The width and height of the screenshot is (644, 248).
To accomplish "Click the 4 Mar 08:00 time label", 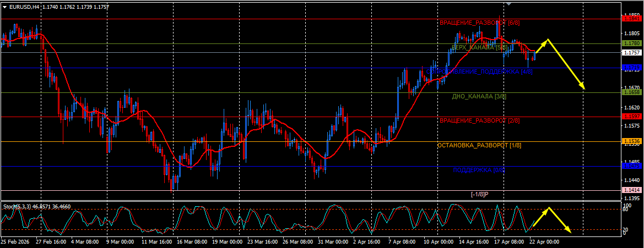I will pyautogui.click(x=85, y=242).
